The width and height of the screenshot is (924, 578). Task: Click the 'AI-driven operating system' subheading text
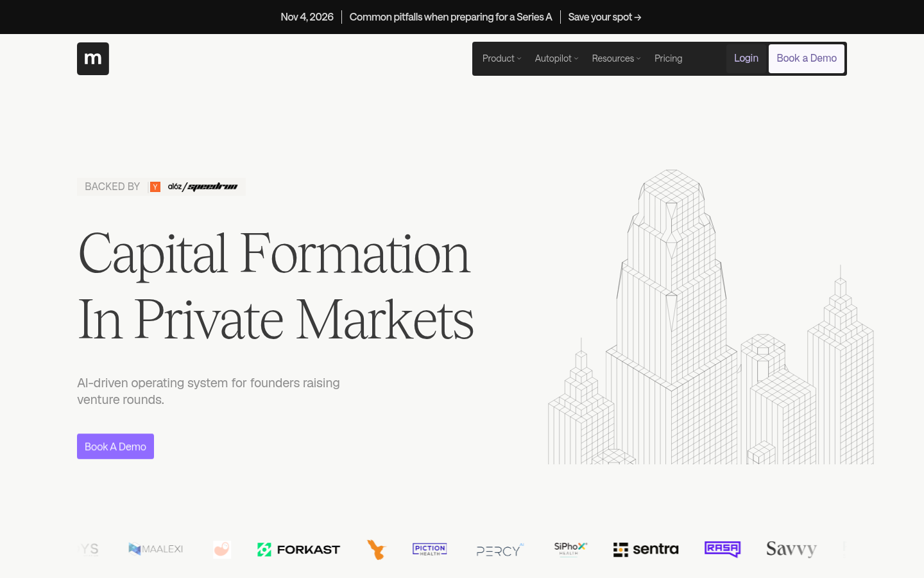[209, 391]
